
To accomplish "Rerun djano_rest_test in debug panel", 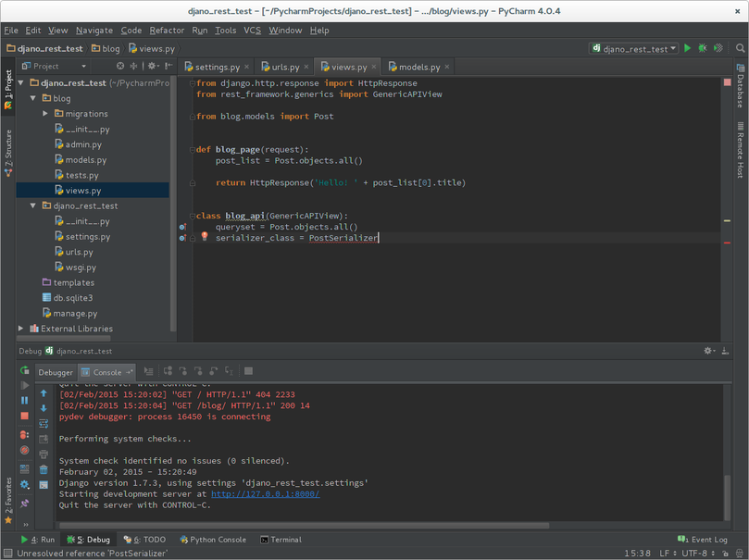I will click(24, 370).
